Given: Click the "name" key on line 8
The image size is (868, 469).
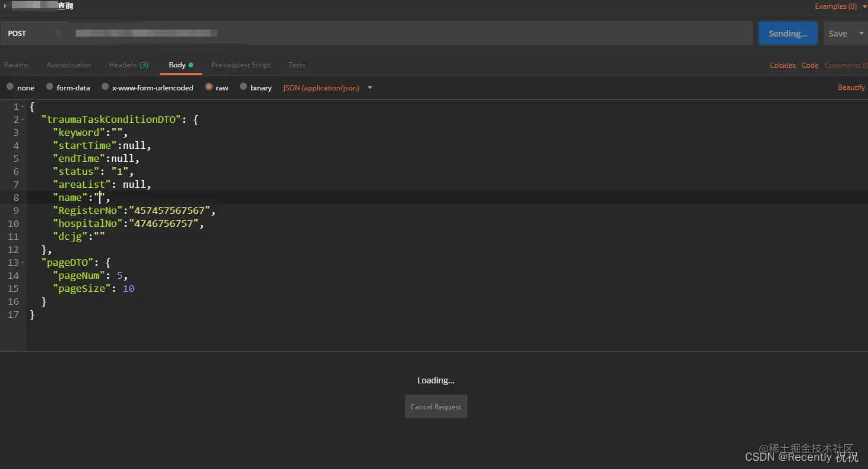Looking at the screenshot, I should click(70, 197).
